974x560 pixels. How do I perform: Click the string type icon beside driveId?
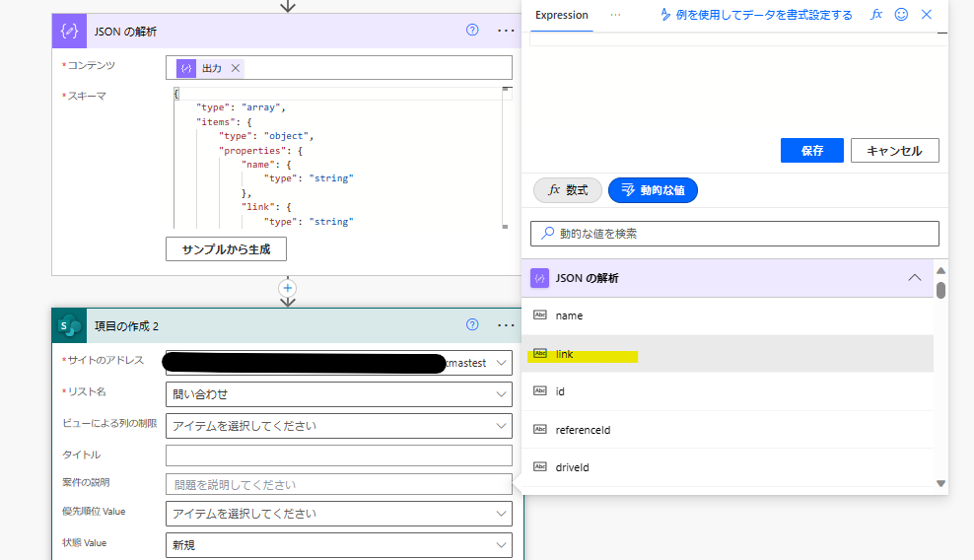click(540, 466)
